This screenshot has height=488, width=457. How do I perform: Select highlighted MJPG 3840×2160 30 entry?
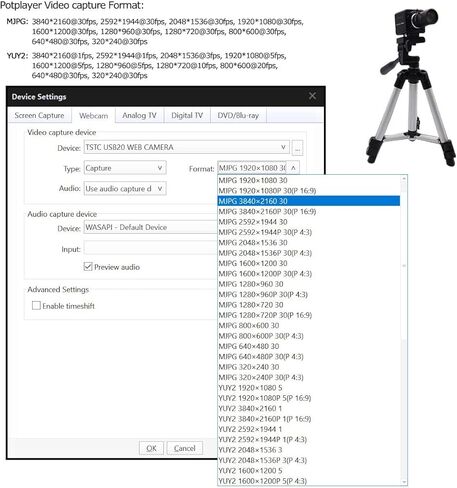pyautogui.click(x=309, y=201)
